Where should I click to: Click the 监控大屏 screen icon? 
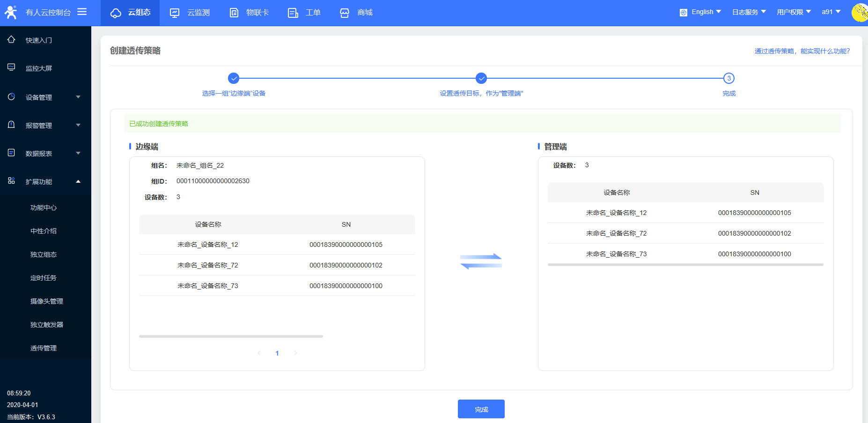tap(11, 67)
